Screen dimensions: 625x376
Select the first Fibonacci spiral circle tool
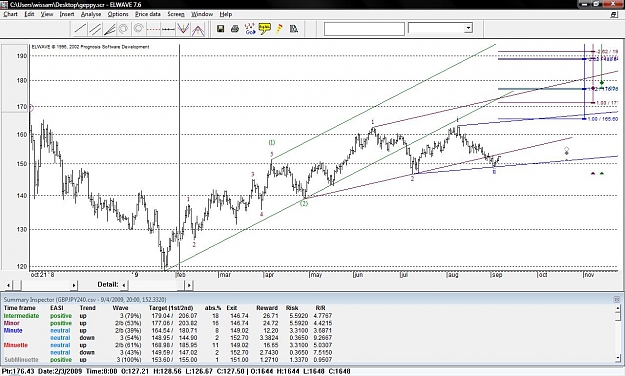pyautogui.click(x=124, y=29)
